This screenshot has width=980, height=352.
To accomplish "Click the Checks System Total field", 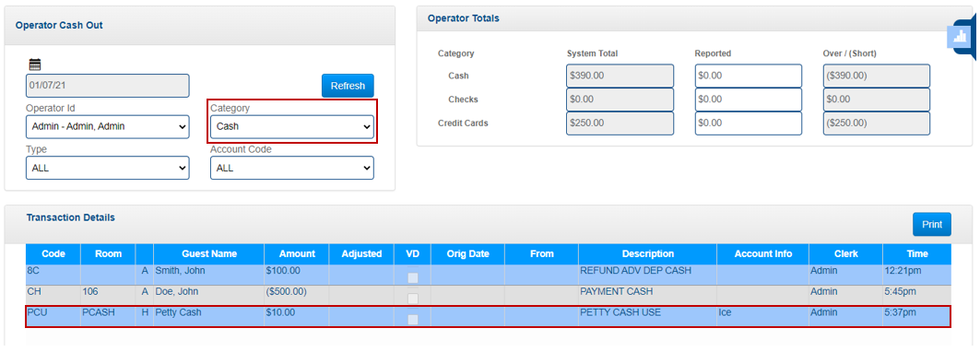I will 620,100.
